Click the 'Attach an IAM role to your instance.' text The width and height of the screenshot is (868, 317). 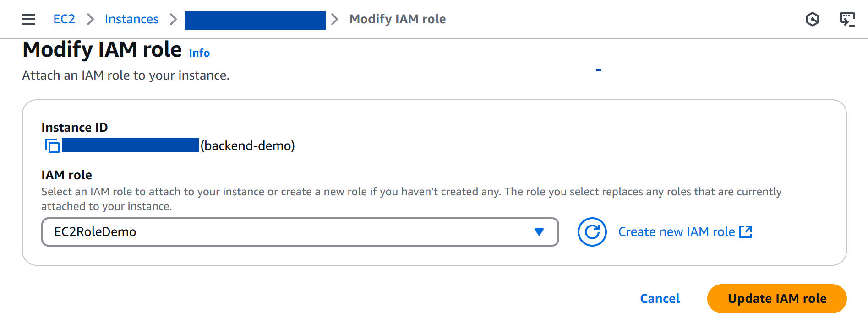(126, 75)
